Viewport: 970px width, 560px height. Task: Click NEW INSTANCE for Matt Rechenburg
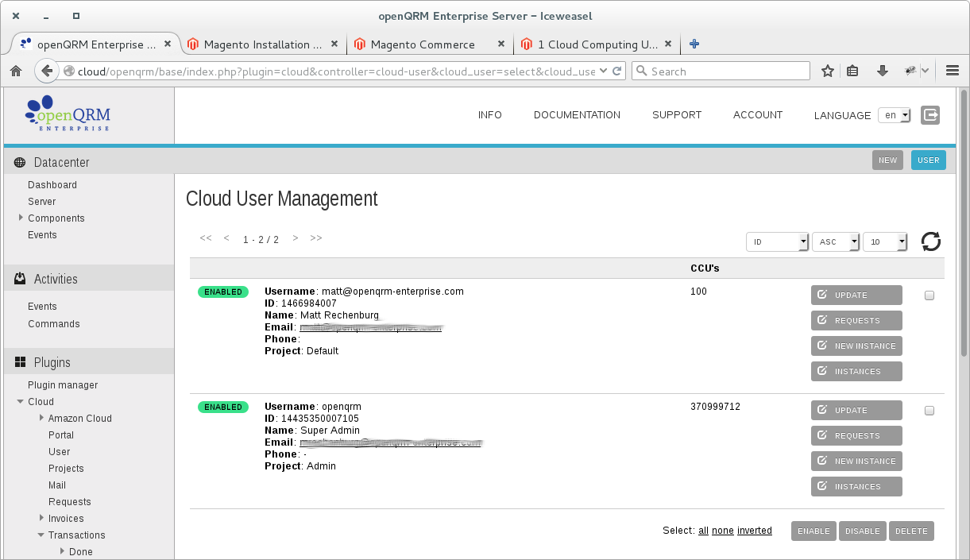pyautogui.click(x=856, y=346)
